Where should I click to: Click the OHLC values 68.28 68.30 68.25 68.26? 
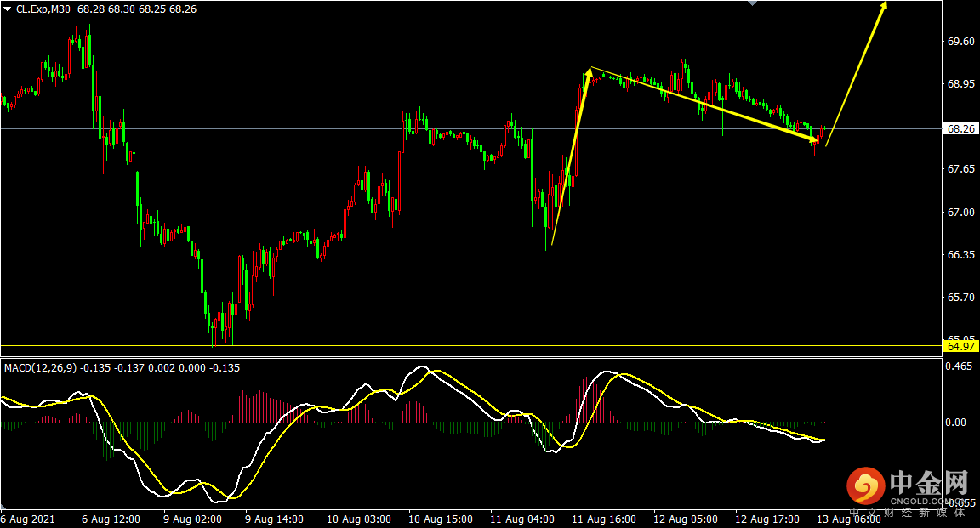137,9
